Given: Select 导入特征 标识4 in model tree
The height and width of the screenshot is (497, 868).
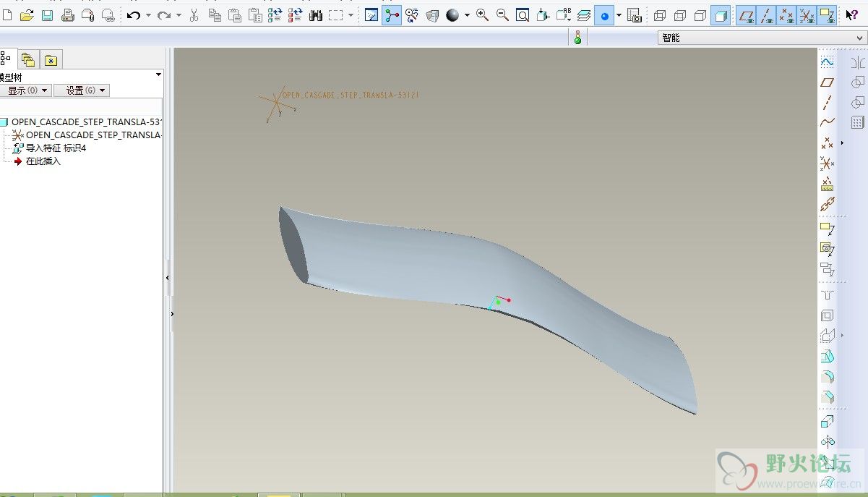Looking at the screenshot, I should coord(56,148).
